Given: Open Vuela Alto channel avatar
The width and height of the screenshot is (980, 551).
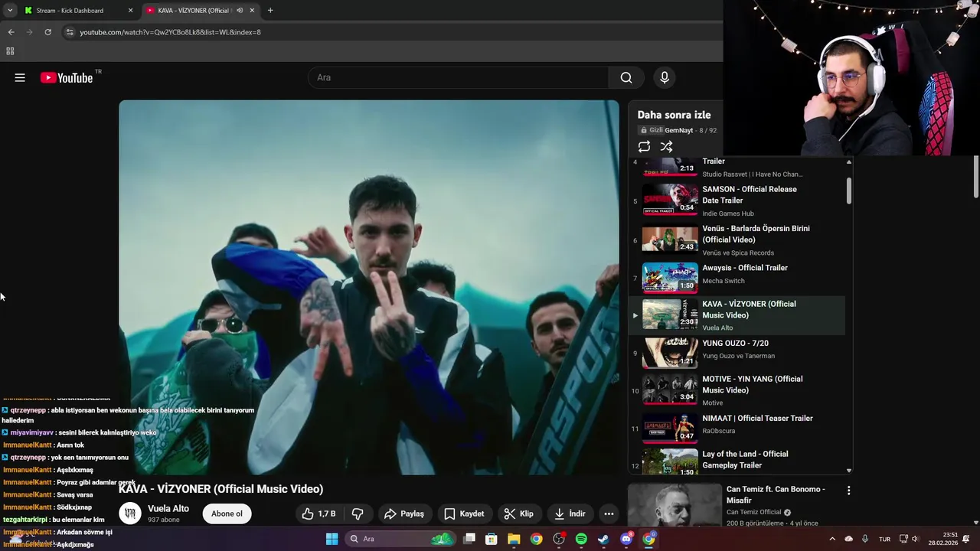Looking at the screenshot, I should (x=130, y=514).
